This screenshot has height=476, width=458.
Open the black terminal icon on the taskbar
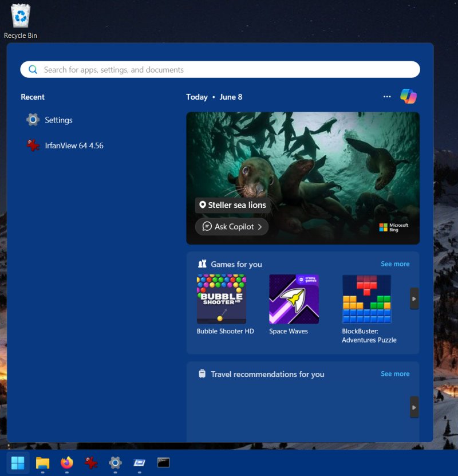tap(164, 462)
